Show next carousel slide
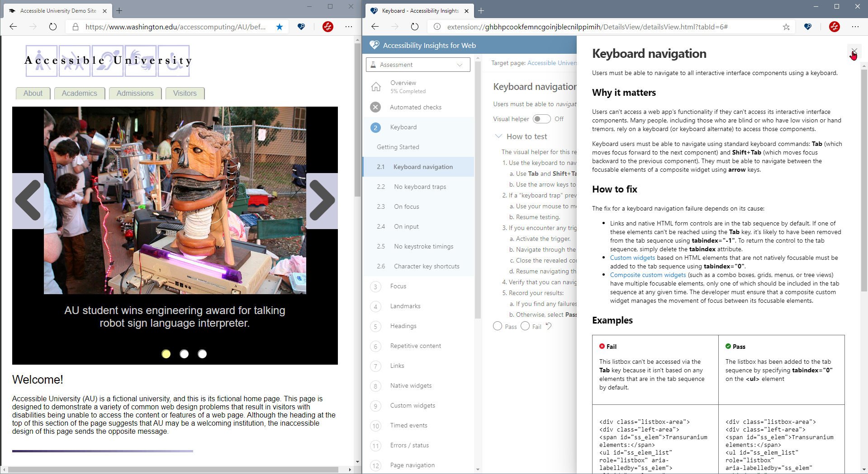 tap(322, 201)
